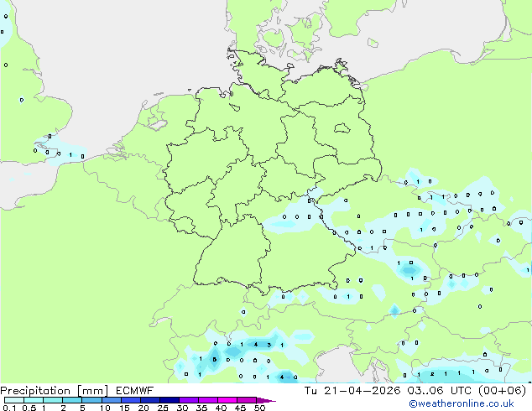The width and height of the screenshot is (532, 411).
Task: Select the 'ECMWF' model label
Action: [134, 391]
